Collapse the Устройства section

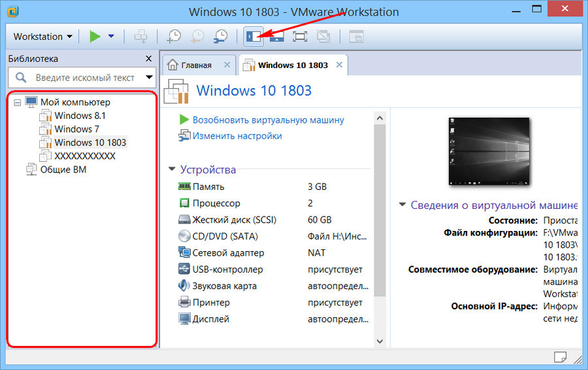click(172, 169)
